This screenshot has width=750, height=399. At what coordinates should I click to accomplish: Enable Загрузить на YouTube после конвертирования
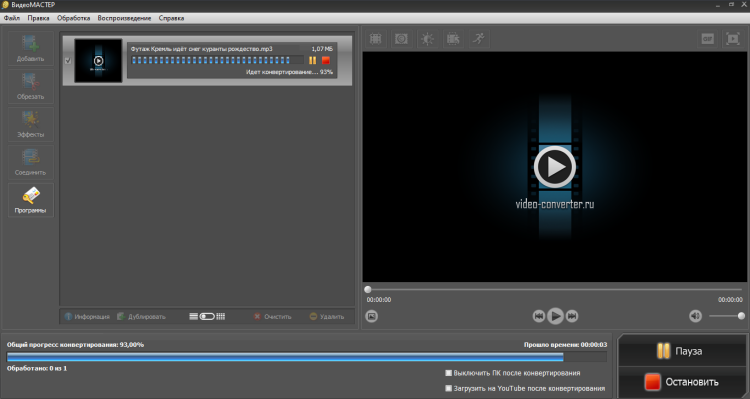[x=449, y=388]
